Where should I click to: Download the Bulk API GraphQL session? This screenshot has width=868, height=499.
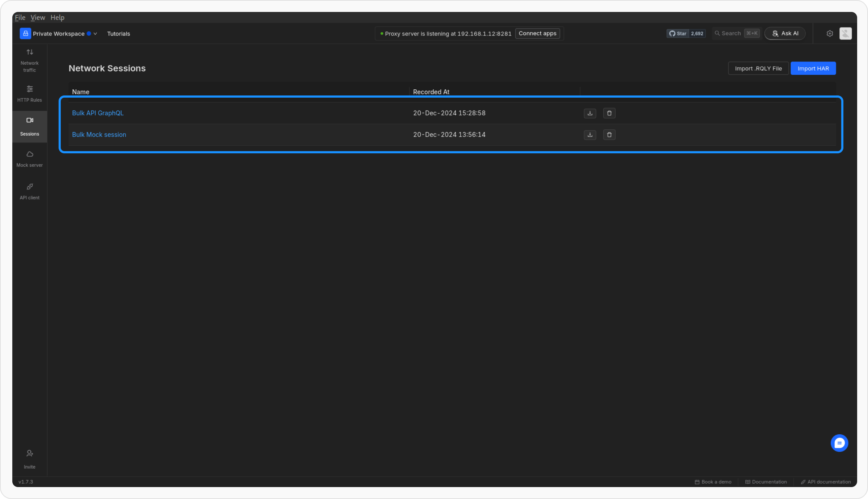pyautogui.click(x=590, y=113)
